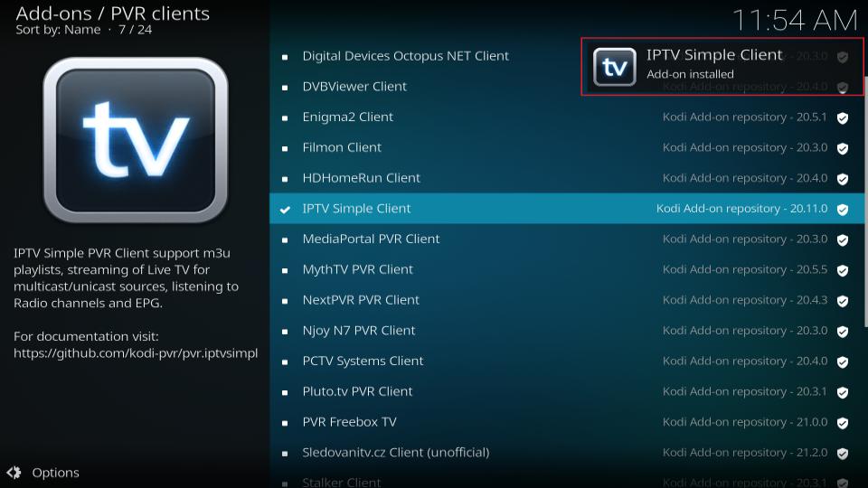Click the 'Add-on installed' notification text

690,74
